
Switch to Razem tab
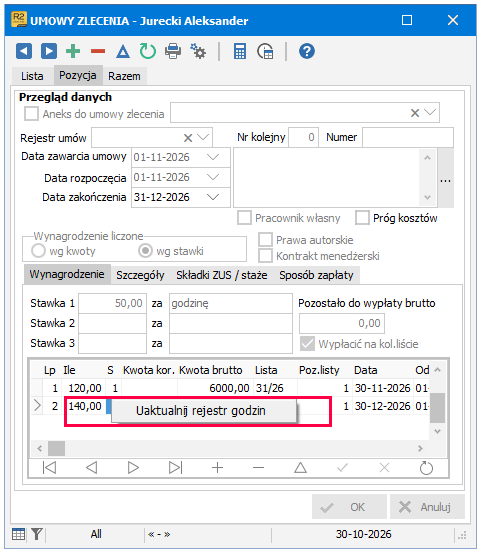tap(124, 76)
